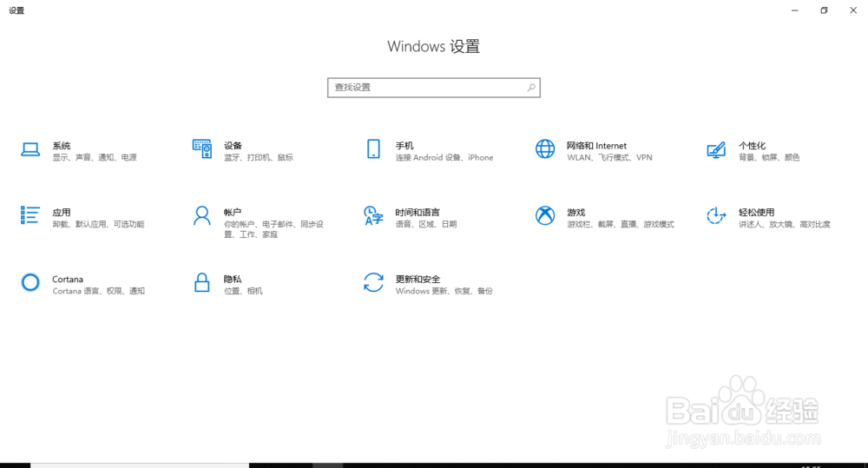Open the 系统 laptop icon
The height and width of the screenshot is (468, 868).
tap(30, 149)
